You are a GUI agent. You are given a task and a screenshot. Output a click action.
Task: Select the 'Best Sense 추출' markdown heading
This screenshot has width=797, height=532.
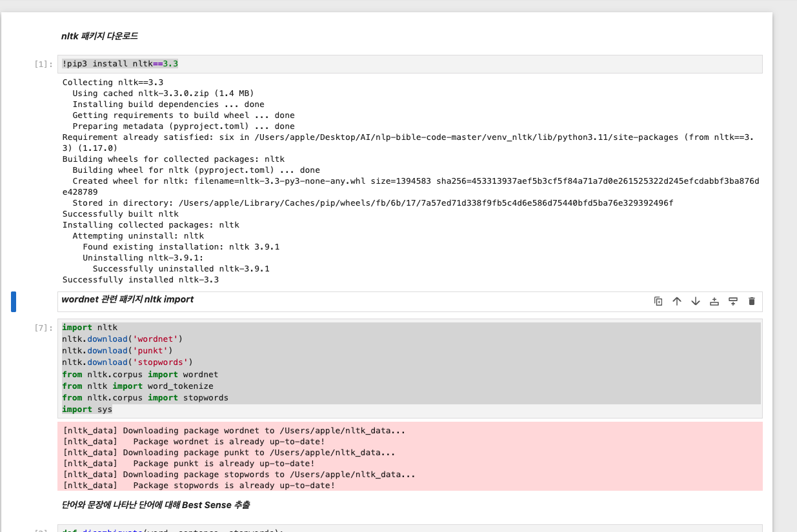click(156, 505)
